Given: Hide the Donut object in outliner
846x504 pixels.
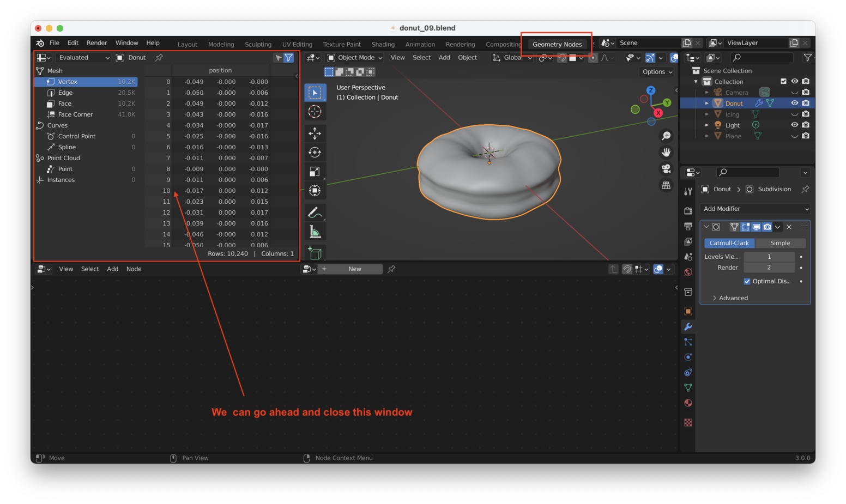Looking at the screenshot, I should coord(794,103).
